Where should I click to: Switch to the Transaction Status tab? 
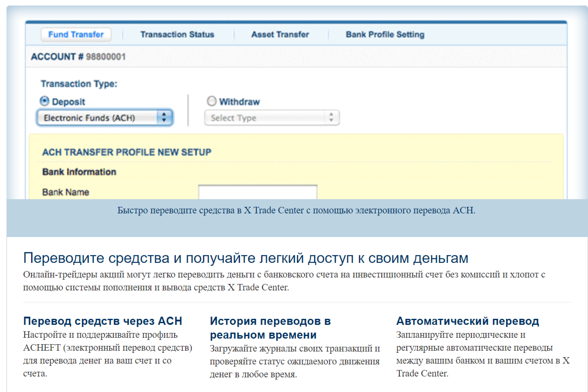pyautogui.click(x=177, y=34)
